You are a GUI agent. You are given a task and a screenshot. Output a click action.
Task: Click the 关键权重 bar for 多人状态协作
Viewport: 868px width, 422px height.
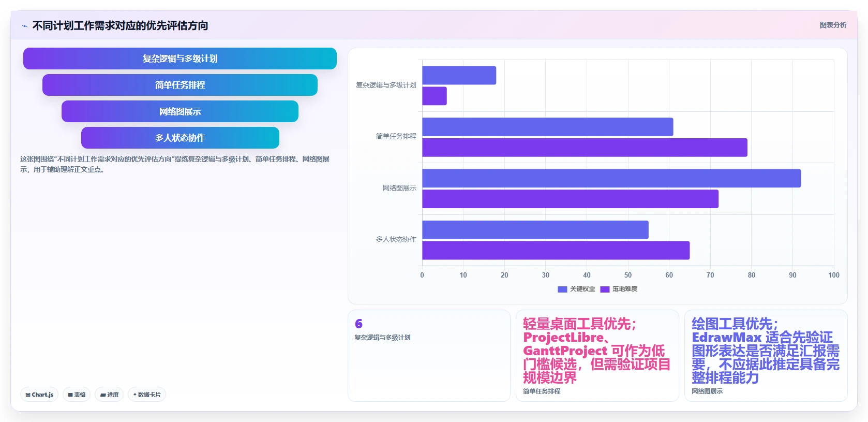[535, 230]
